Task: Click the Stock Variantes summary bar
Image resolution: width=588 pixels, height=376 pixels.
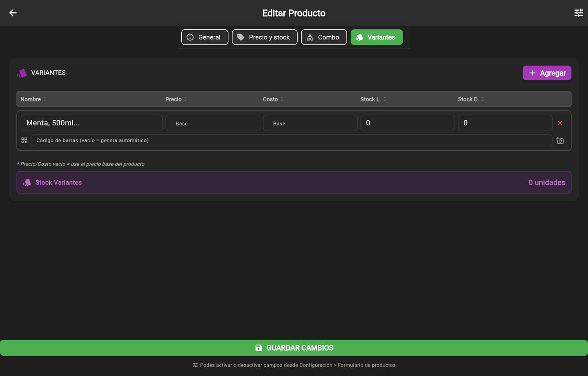Action: click(294, 182)
